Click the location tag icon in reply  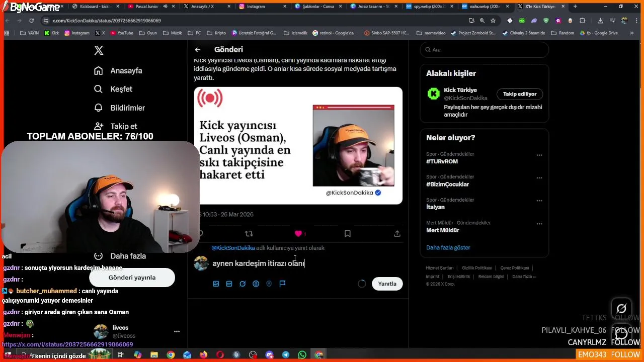tap(269, 284)
